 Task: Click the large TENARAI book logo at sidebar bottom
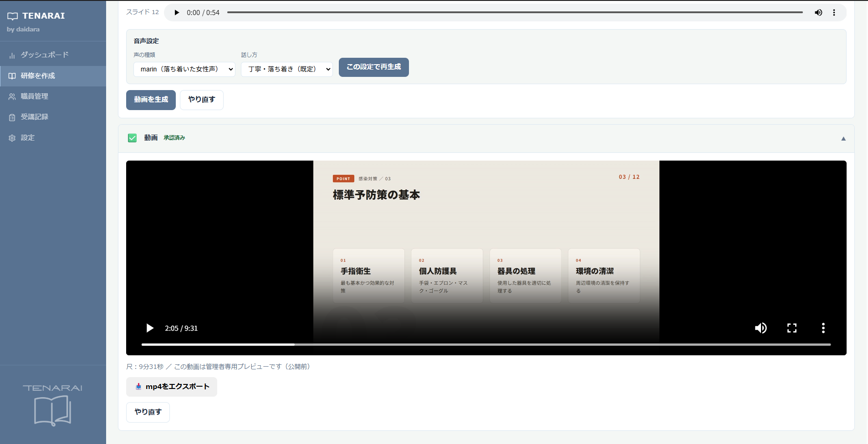(53, 405)
